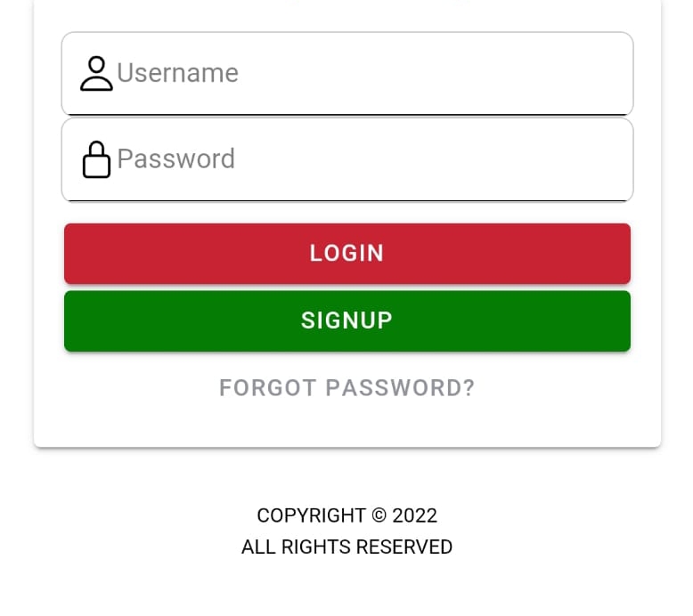Click the padlock icon
This screenshot has width=693, height=616.
click(96, 159)
